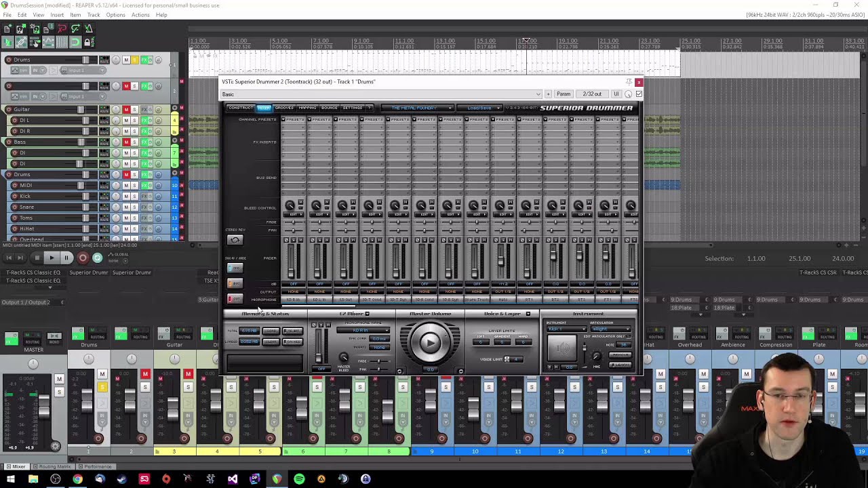Switch to Superior Drummer Grooves tab
The height and width of the screenshot is (488, 868).
(284, 108)
